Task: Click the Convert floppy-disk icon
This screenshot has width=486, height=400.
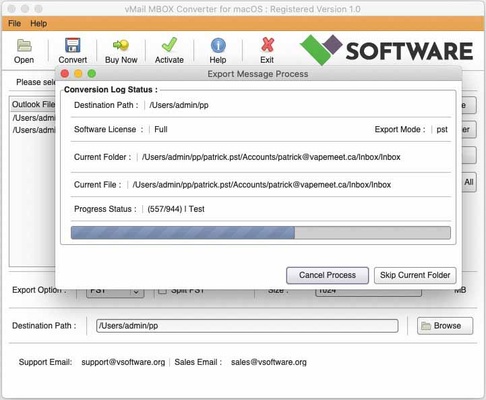Action: point(72,45)
